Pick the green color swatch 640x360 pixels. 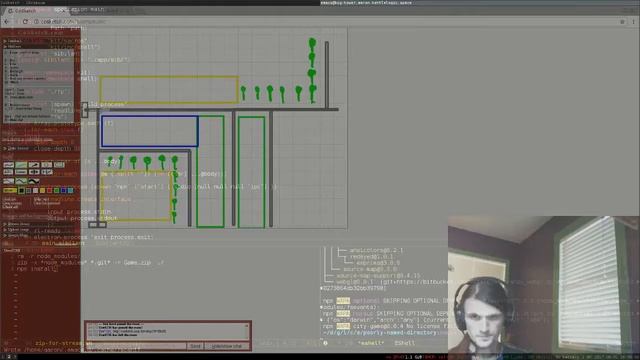[57, 190]
